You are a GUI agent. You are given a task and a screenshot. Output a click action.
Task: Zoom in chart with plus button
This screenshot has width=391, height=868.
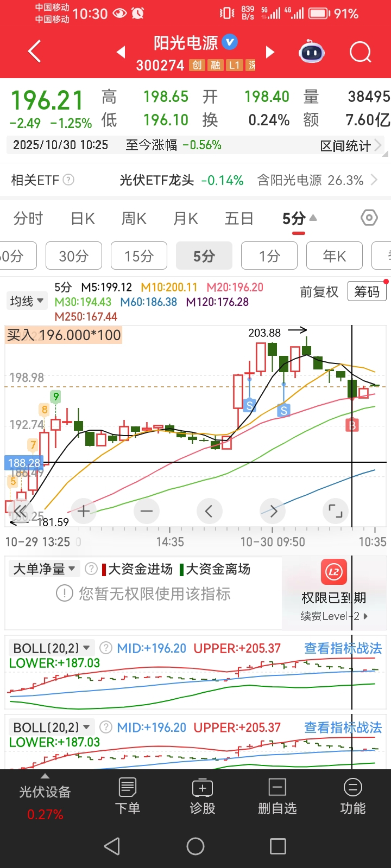pos(84,511)
